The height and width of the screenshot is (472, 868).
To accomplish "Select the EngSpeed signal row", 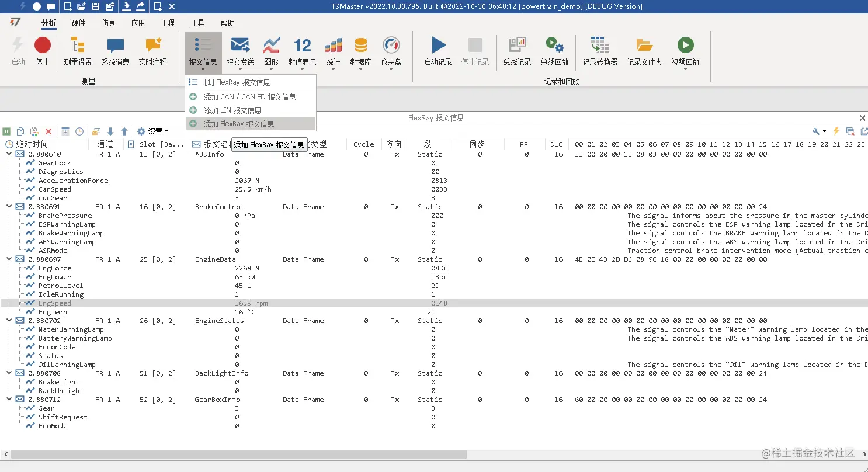I will tap(434, 303).
